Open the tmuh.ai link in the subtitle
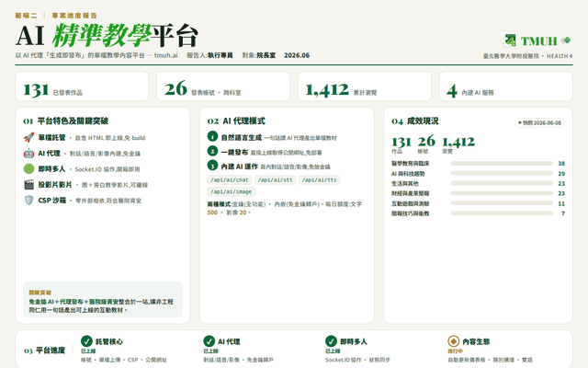Image resolution: width=588 pixels, height=368 pixels. click(x=165, y=55)
